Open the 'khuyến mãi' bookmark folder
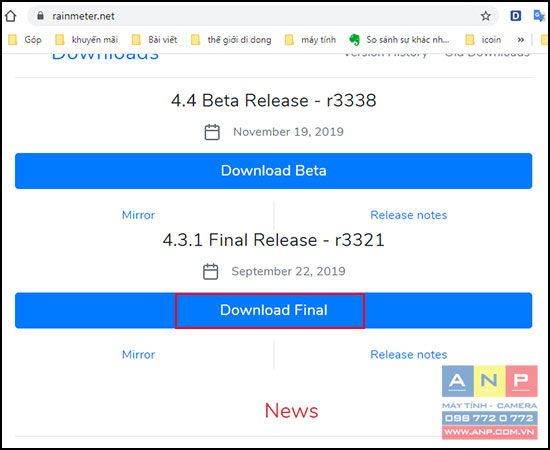 pyautogui.click(x=86, y=40)
